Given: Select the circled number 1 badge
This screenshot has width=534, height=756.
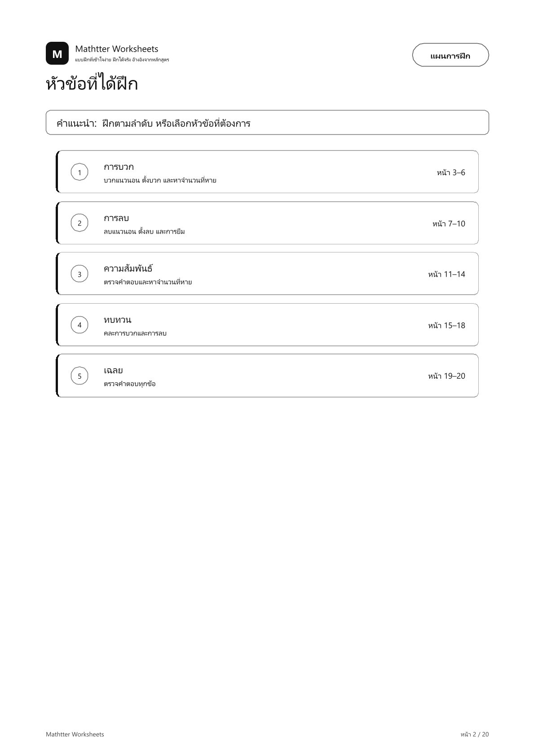Looking at the screenshot, I should tap(79, 172).
